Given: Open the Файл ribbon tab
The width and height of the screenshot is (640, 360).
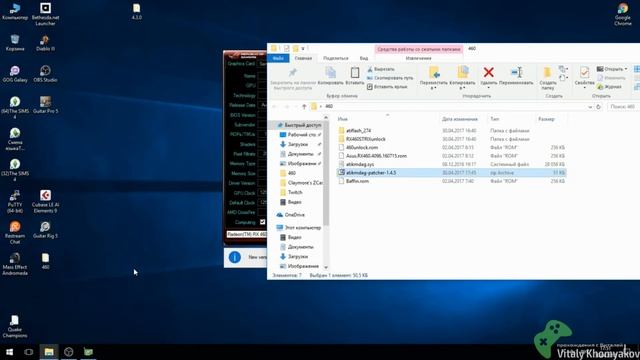Looking at the screenshot, I should 278,58.
